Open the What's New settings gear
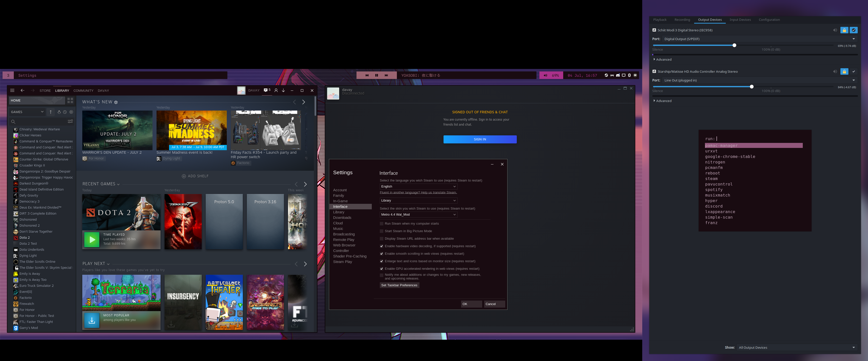The height and width of the screenshot is (361, 868). [116, 102]
